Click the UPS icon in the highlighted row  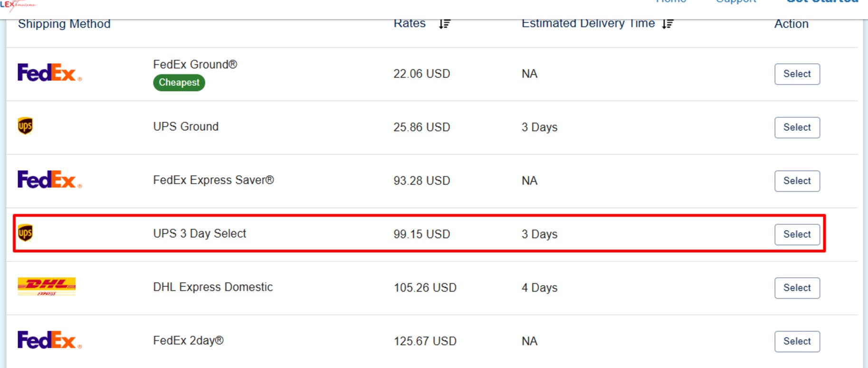pyautogui.click(x=26, y=233)
